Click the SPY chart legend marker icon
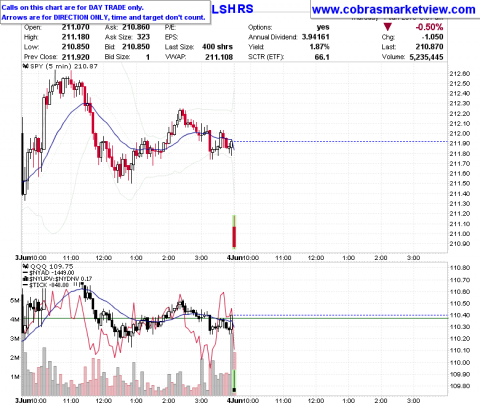The height and width of the screenshot is (406, 480). (x=26, y=66)
